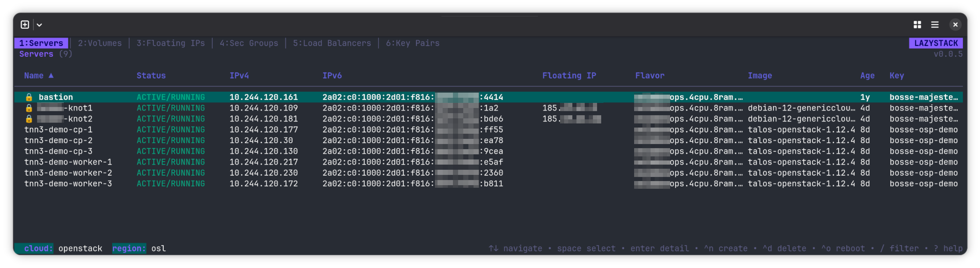Click the IPv4 column header
This screenshot has height=268, width=980.
[239, 75]
